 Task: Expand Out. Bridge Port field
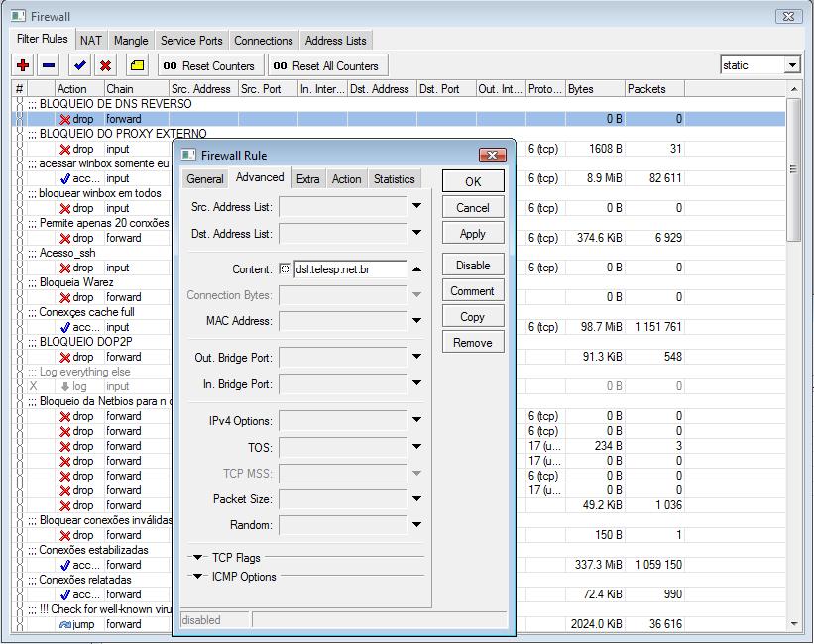(x=416, y=357)
